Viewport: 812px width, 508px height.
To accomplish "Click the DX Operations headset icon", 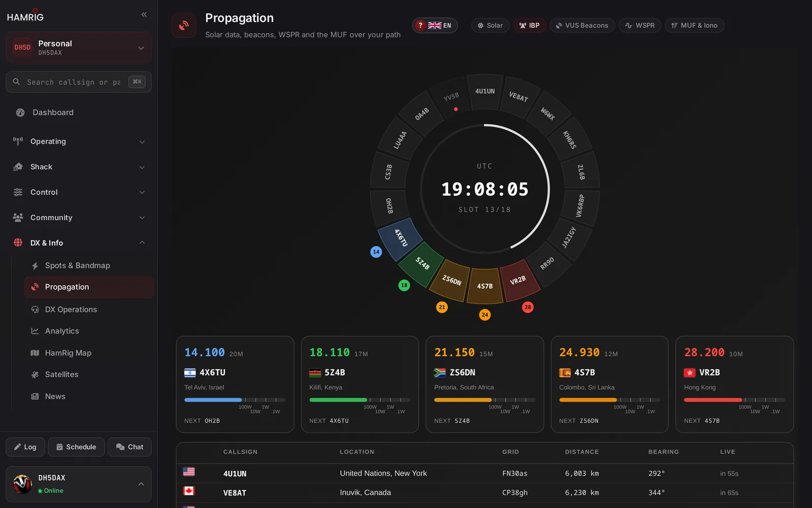I will click(x=35, y=309).
